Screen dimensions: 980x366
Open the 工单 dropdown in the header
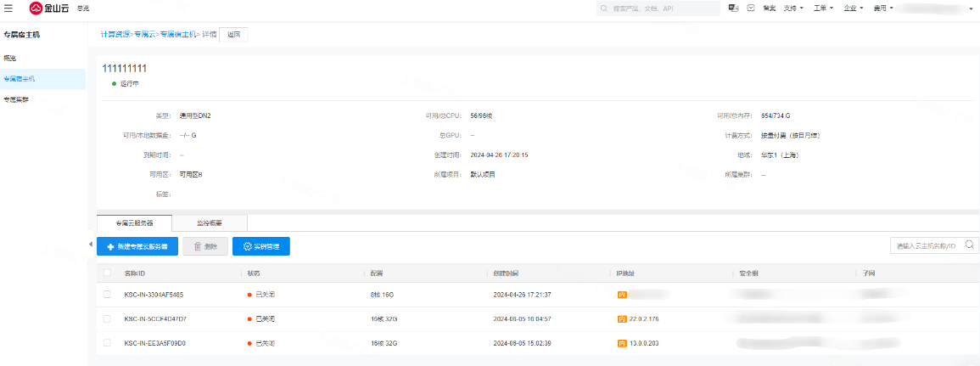822,8
